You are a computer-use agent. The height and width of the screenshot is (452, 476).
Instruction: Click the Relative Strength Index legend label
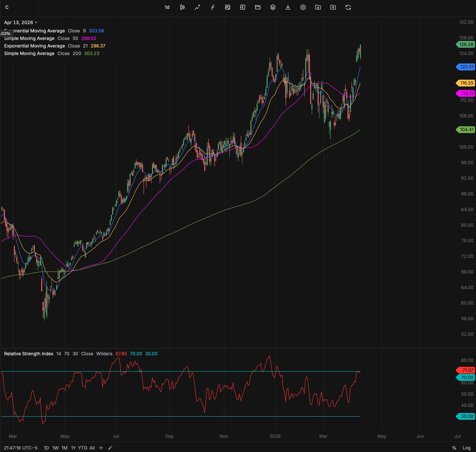point(29,354)
